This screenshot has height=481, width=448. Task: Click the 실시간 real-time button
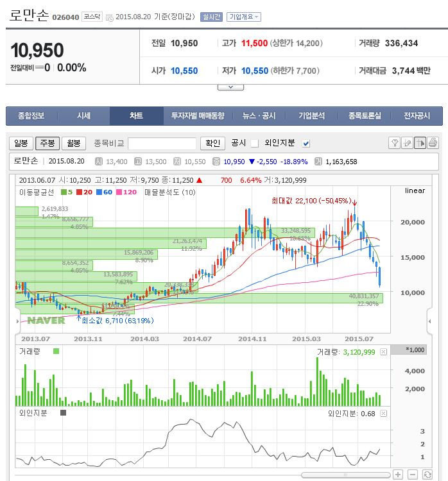pos(211,17)
